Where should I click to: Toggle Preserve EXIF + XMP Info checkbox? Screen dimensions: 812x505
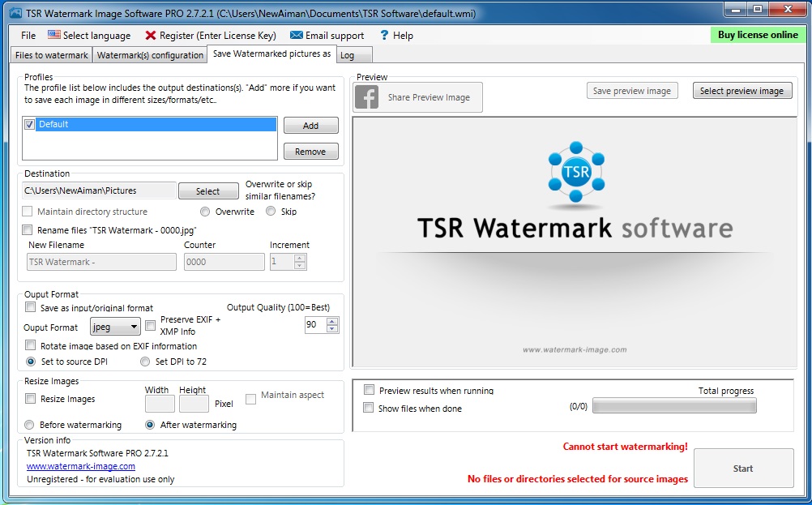point(150,325)
